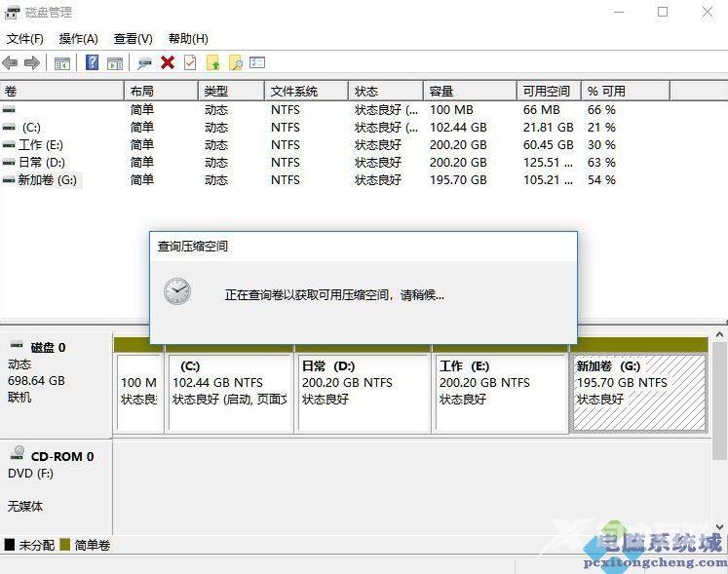Click the 查询压缩空间 dialog title
Image resolution: width=728 pixels, height=574 pixels.
(193, 247)
